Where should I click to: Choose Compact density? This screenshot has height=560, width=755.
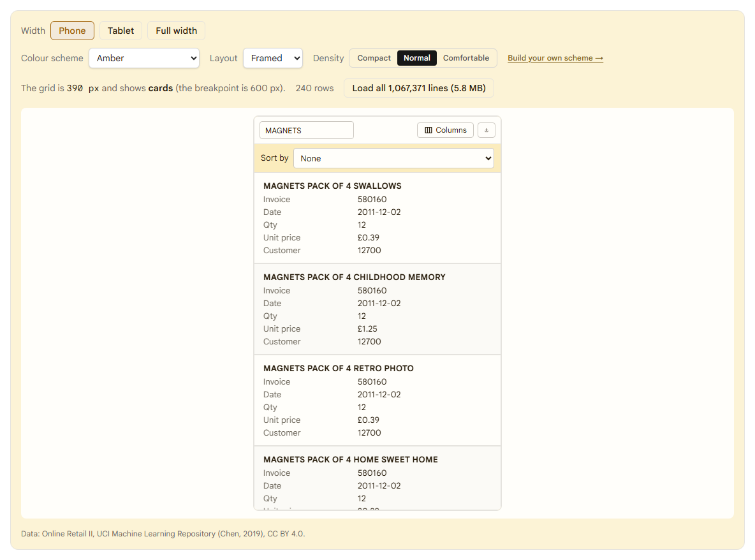click(x=374, y=58)
